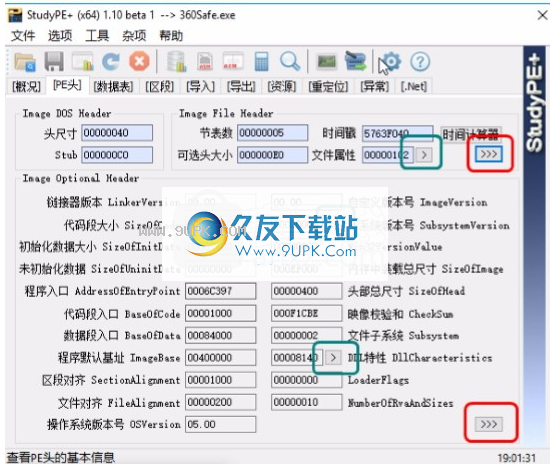Click the database with chart icon
The height and width of the screenshot is (468, 550).
pyautogui.click(x=176, y=61)
